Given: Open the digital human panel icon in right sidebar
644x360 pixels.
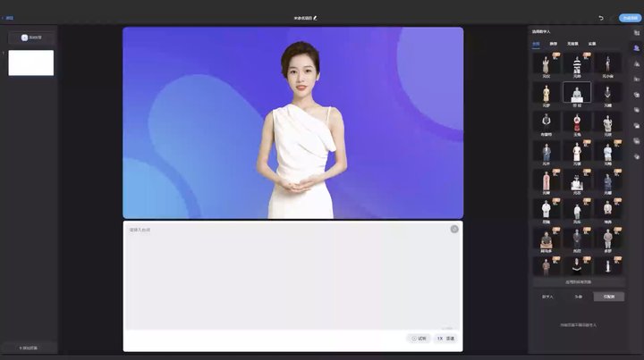Looking at the screenshot, I should [636, 46].
